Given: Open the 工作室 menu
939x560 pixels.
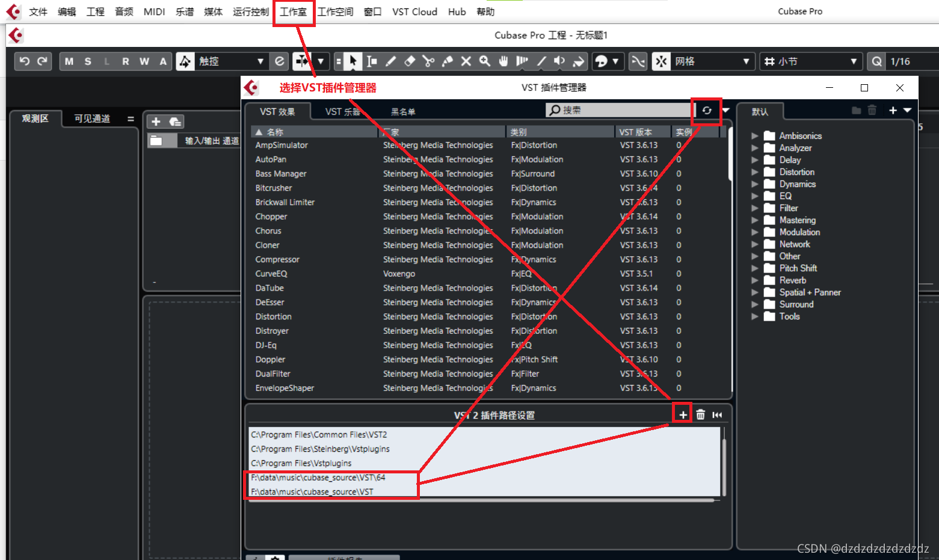Looking at the screenshot, I should 294,11.
